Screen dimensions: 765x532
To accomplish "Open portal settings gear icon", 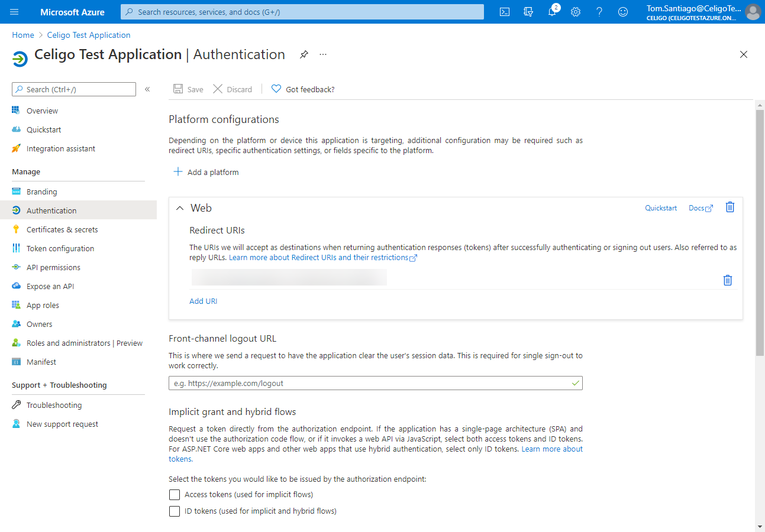I will click(x=576, y=12).
